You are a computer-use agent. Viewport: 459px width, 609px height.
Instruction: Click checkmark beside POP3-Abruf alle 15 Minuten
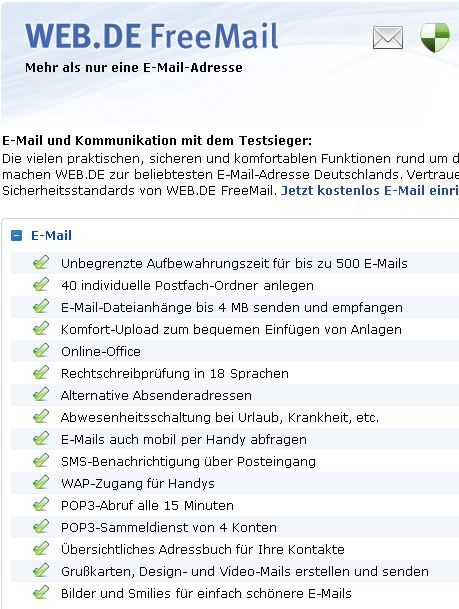(x=41, y=505)
